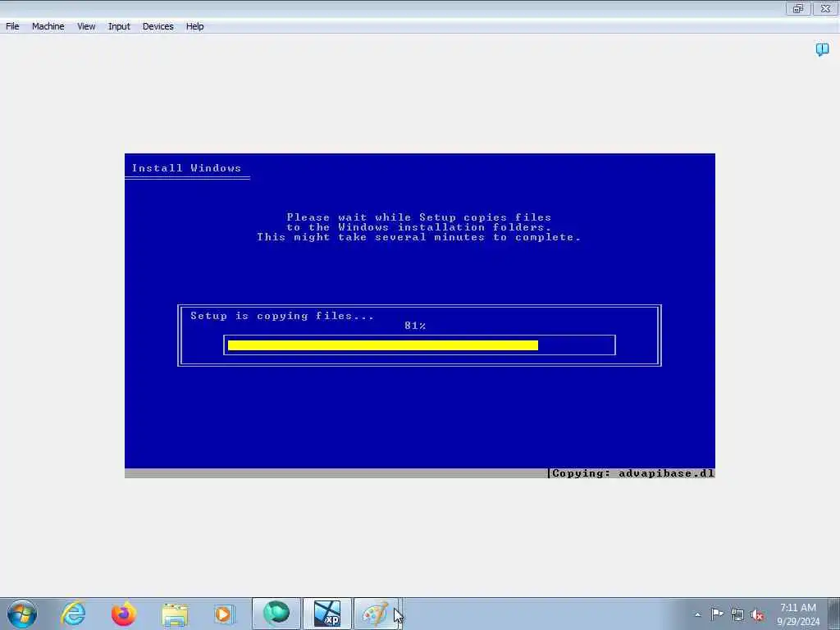Restore the window with the restore button
Viewport: 840px width, 630px height.
click(x=798, y=8)
